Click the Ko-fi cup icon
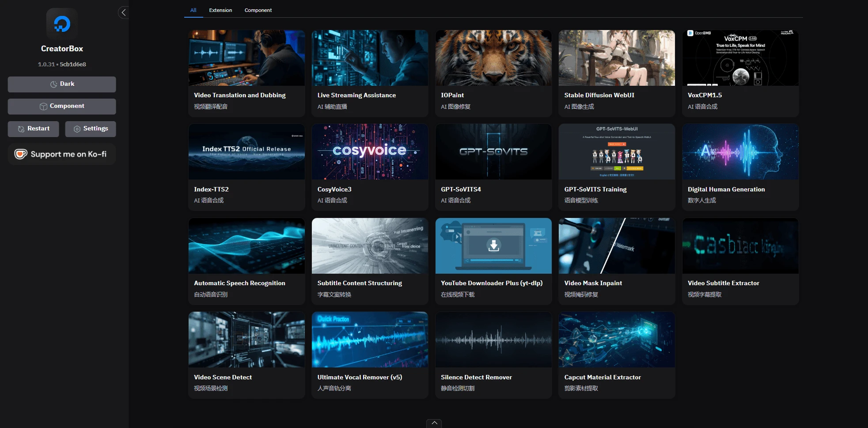This screenshot has width=868, height=428. pyautogui.click(x=21, y=154)
